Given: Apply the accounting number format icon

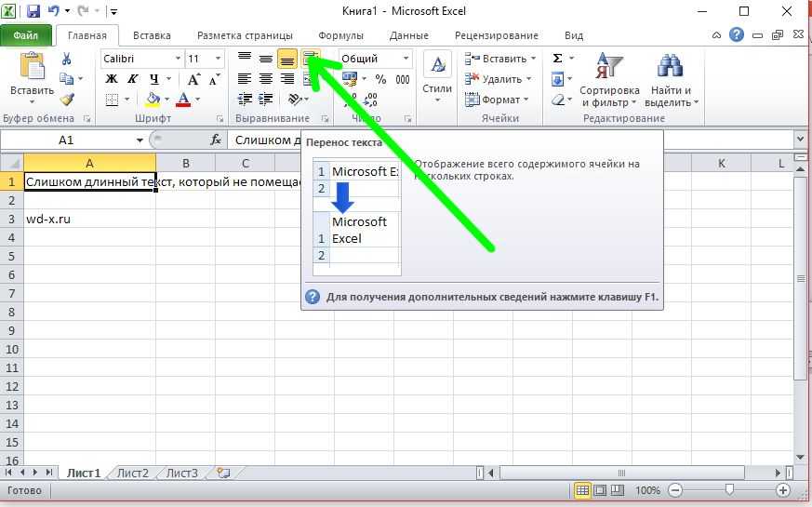Looking at the screenshot, I should coord(350,79).
